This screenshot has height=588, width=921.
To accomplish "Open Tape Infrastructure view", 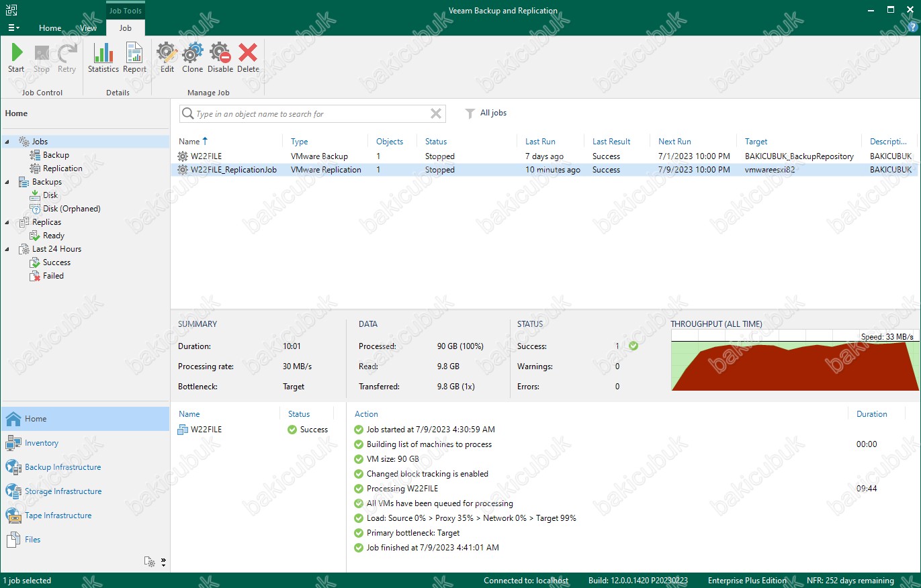I will pyautogui.click(x=58, y=516).
